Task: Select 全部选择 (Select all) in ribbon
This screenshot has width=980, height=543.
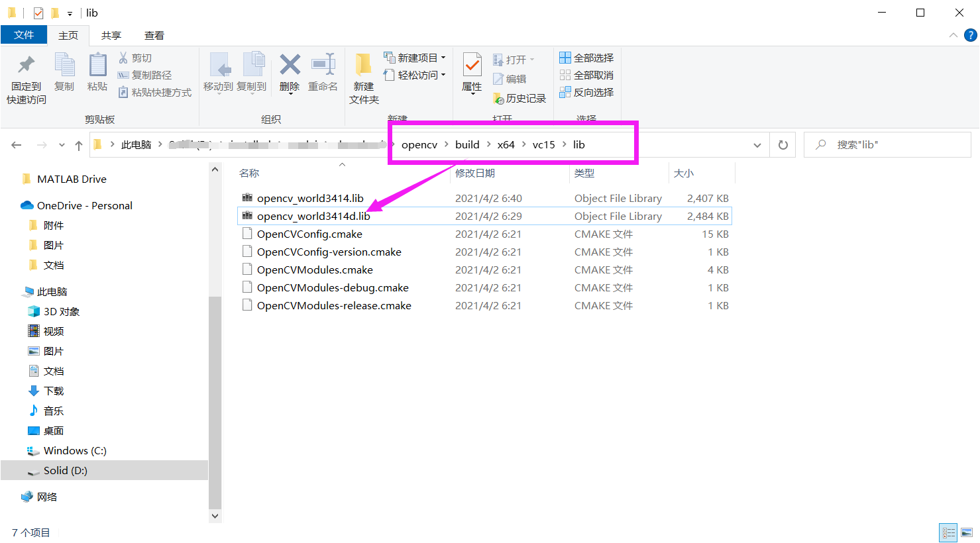Action: [586, 57]
